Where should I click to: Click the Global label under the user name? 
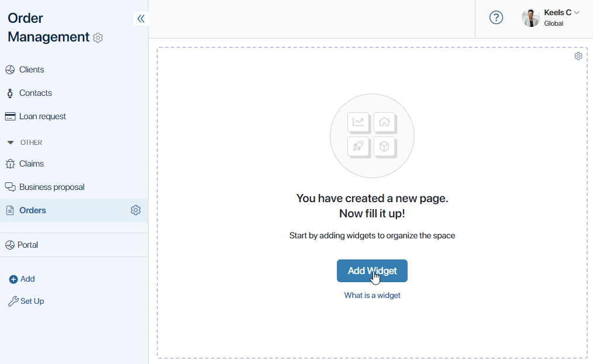(x=554, y=23)
